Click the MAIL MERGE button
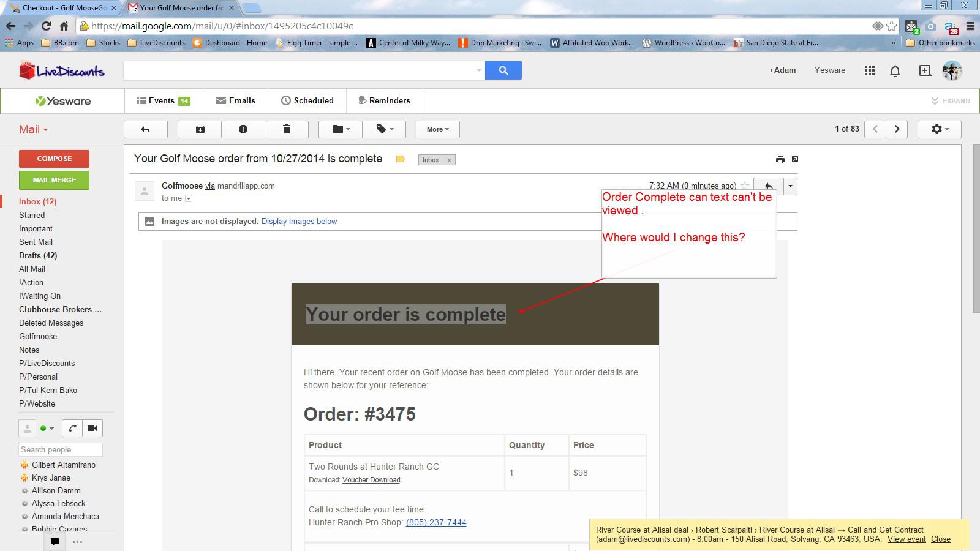Image resolution: width=980 pixels, height=551 pixels. coord(54,180)
